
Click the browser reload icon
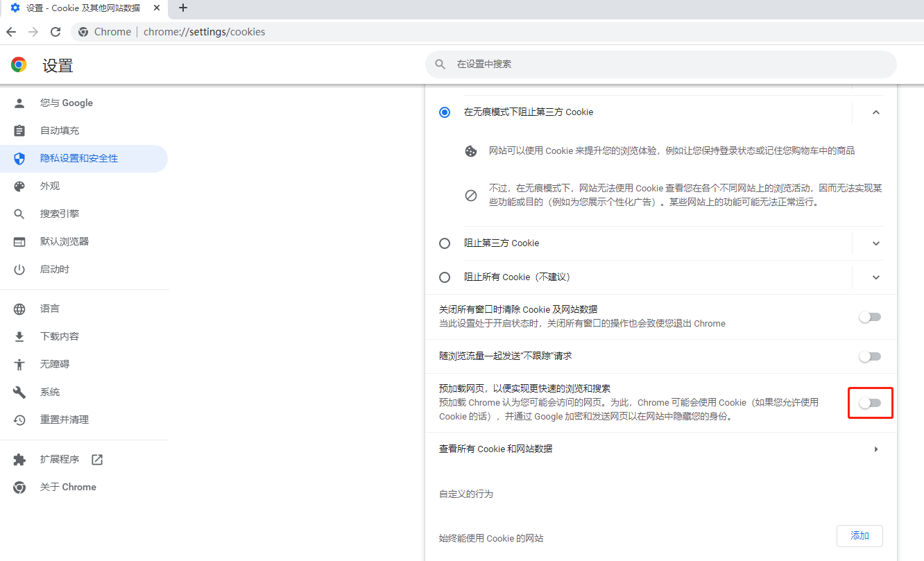coord(55,32)
